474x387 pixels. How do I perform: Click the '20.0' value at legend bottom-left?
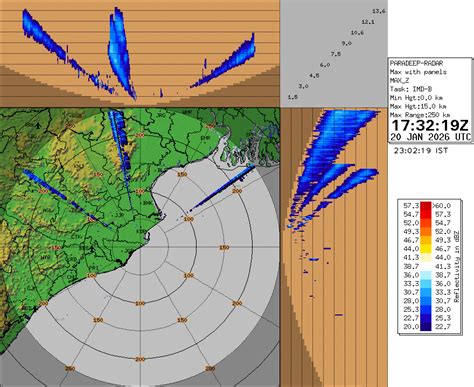[411, 327]
